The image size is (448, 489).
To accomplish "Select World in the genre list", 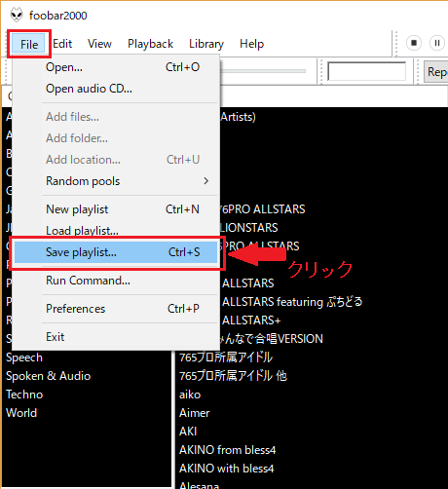I will click(x=87, y=413).
